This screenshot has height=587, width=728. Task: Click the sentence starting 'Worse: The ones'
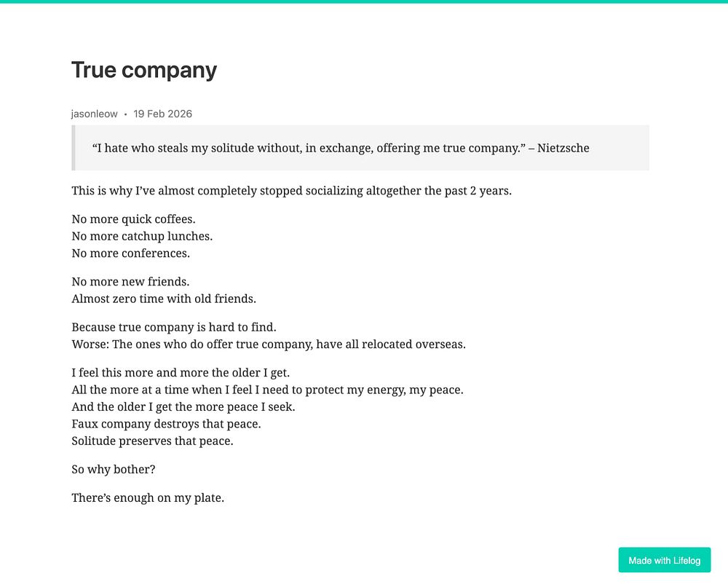pyautogui.click(x=269, y=344)
